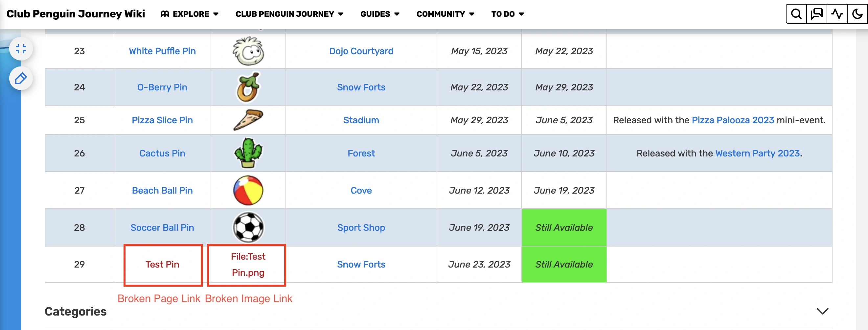Open the recent activity pulse icon
This screenshot has width=868, height=330.
pos(837,14)
